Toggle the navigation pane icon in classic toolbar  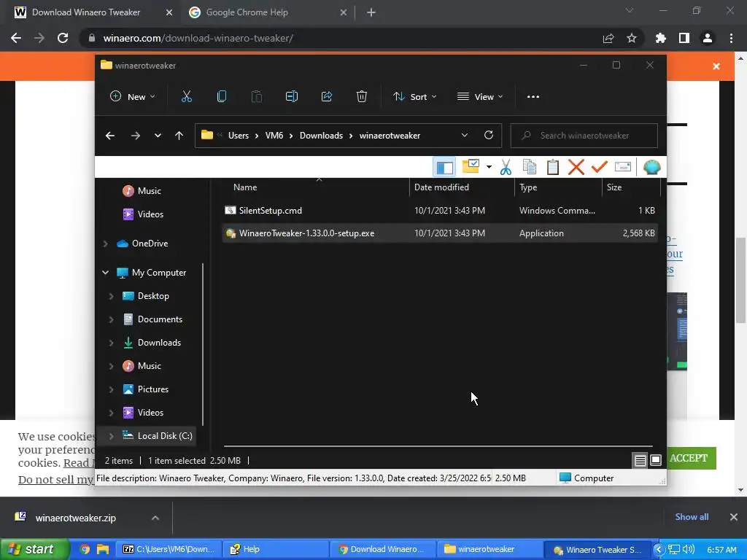(x=444, y=168)
